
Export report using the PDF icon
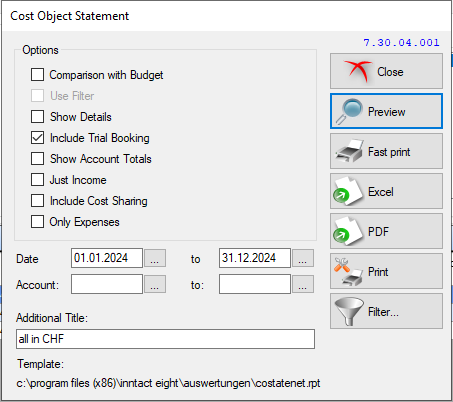tap(348, 231)
